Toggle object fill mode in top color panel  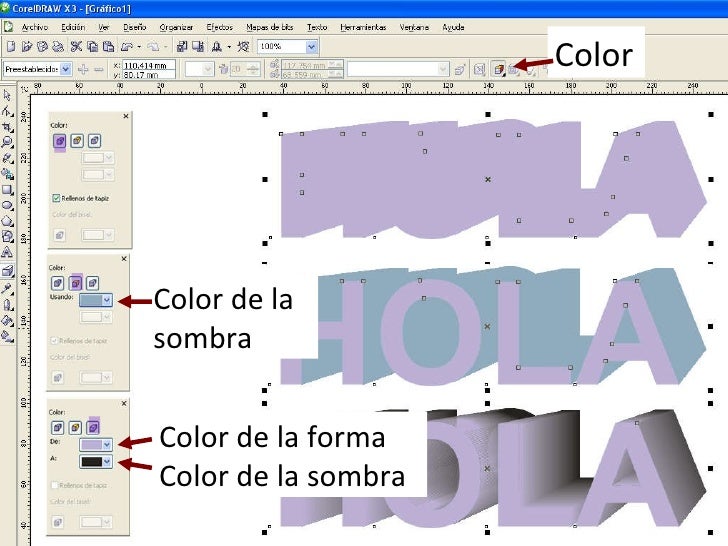point(59,141)
